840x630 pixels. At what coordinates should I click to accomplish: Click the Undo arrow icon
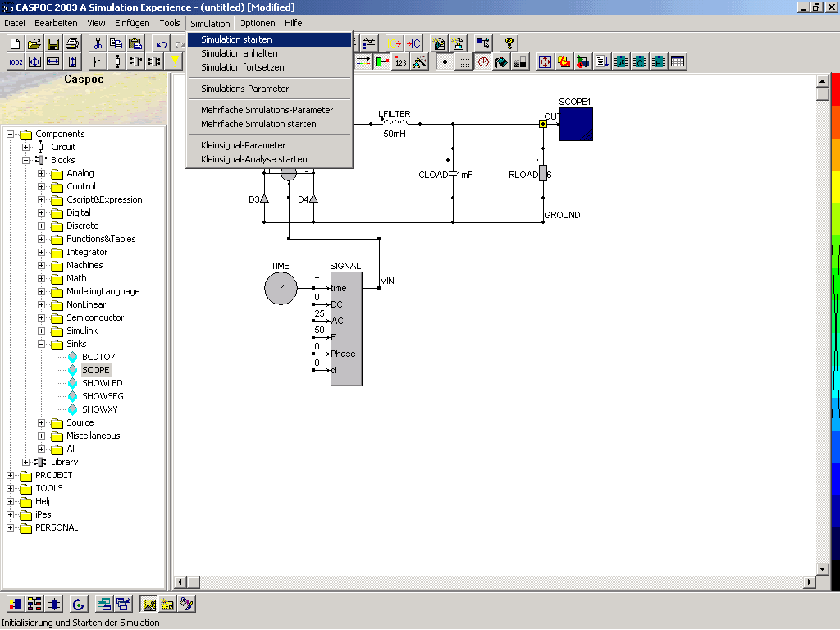click(161, 44)
